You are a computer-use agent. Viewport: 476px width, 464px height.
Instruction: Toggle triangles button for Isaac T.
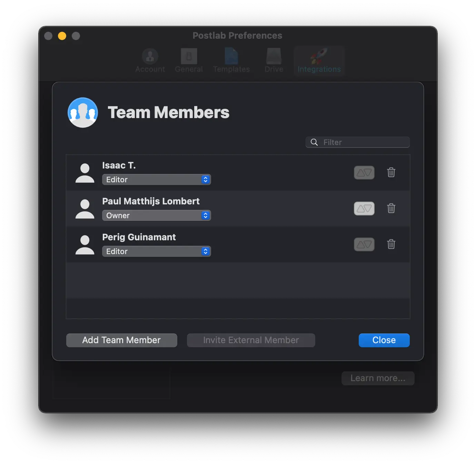[x=364, y=173]
